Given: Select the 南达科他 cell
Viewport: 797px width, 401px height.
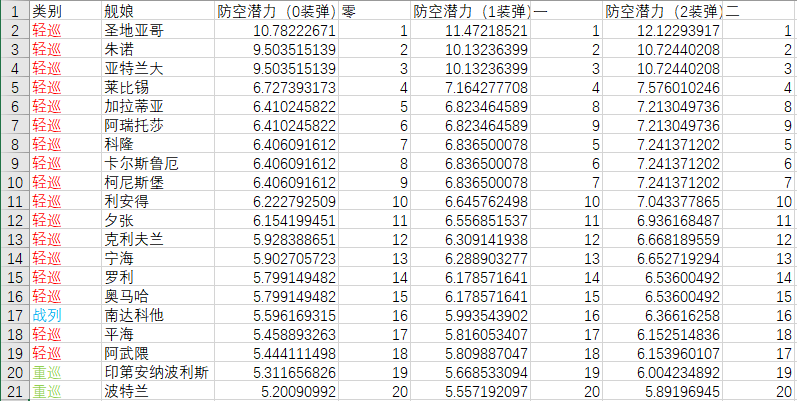Looking at the screenshot, I should click(x=158, y=316).
